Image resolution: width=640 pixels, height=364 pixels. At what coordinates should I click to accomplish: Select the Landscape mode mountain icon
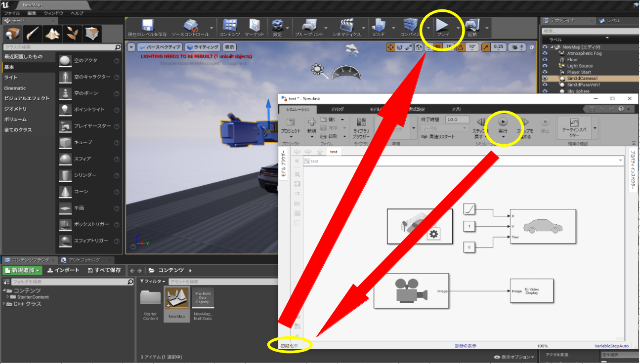pos(52,33)
